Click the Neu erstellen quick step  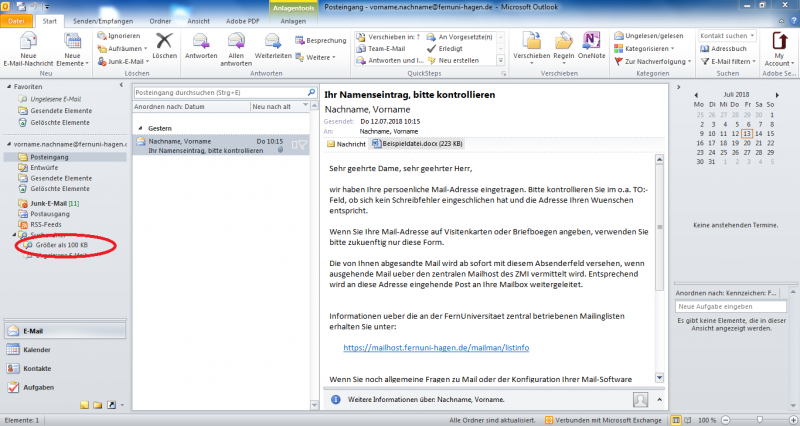(453, 60)
